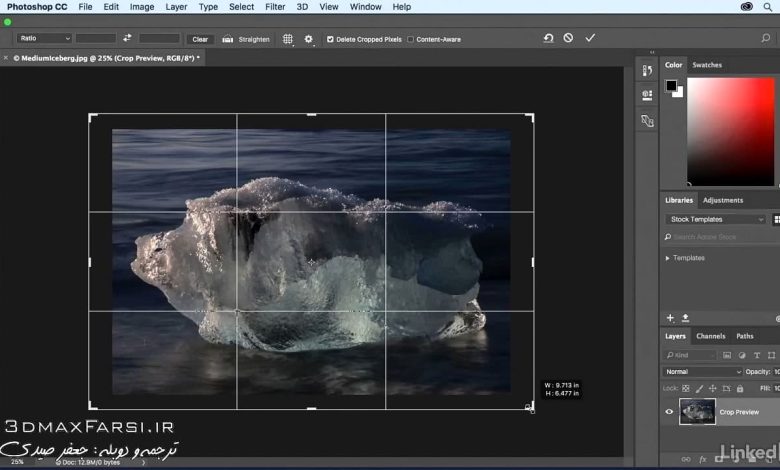Toggle lock all padlock
780x470 pixels.
740,388
